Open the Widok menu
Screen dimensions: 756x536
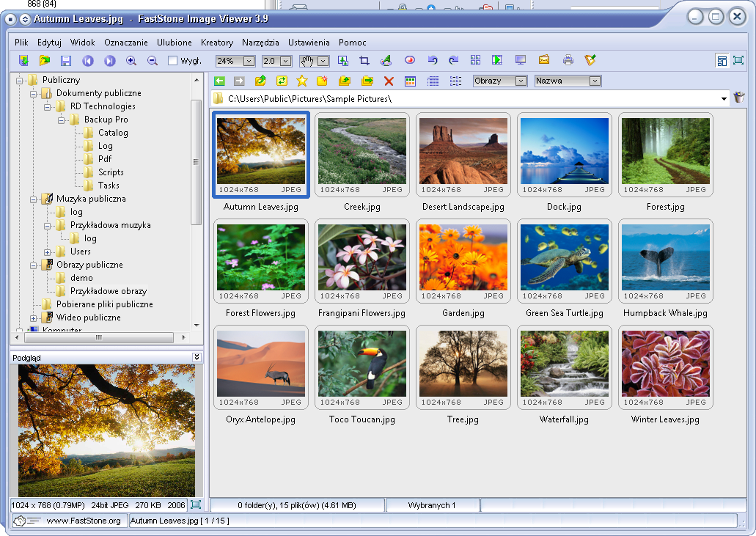pos(83,43)
